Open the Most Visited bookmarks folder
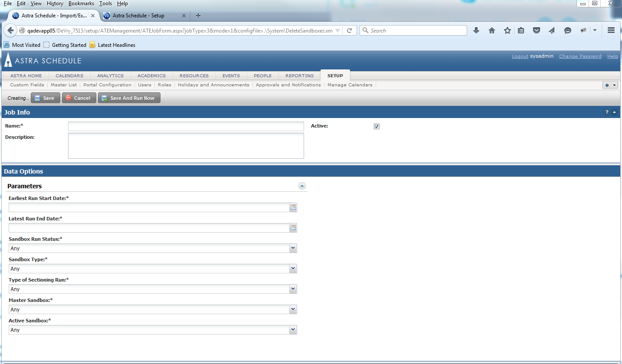 [22, 45]
